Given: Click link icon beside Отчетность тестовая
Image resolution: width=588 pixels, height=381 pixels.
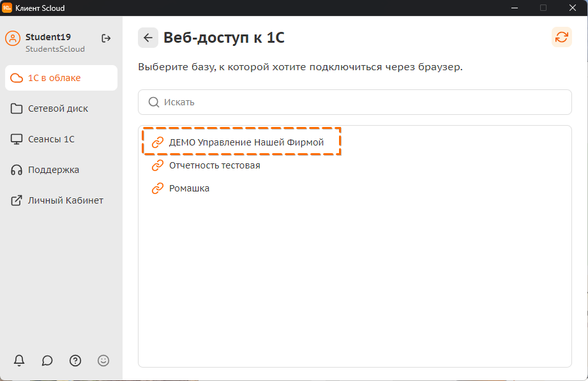Looking at the screenshot, I should pos(158,165).
